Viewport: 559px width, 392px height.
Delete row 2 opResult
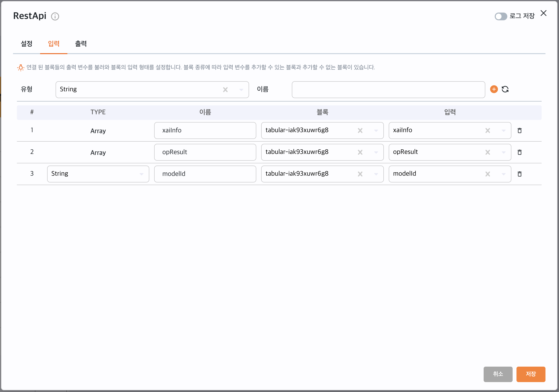[x=519, y=152]
